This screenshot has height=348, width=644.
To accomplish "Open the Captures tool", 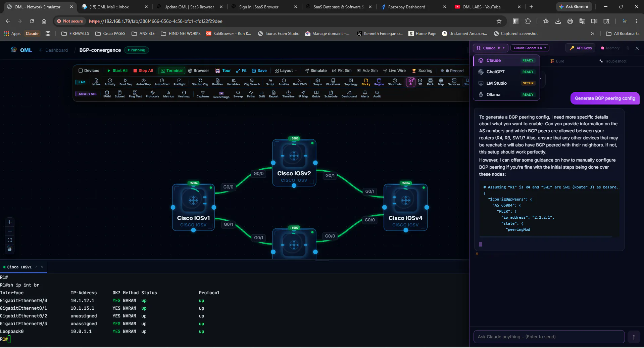I will (x=203, y=94).
